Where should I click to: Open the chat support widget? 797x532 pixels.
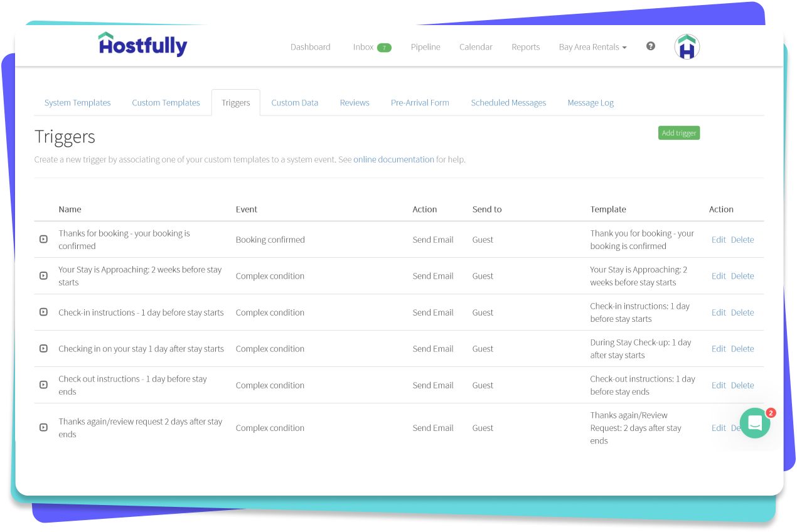tap(754, 423)
